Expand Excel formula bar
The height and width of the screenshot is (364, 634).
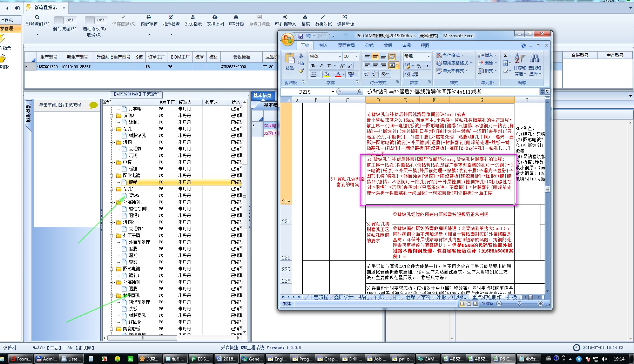pos(547,92)
